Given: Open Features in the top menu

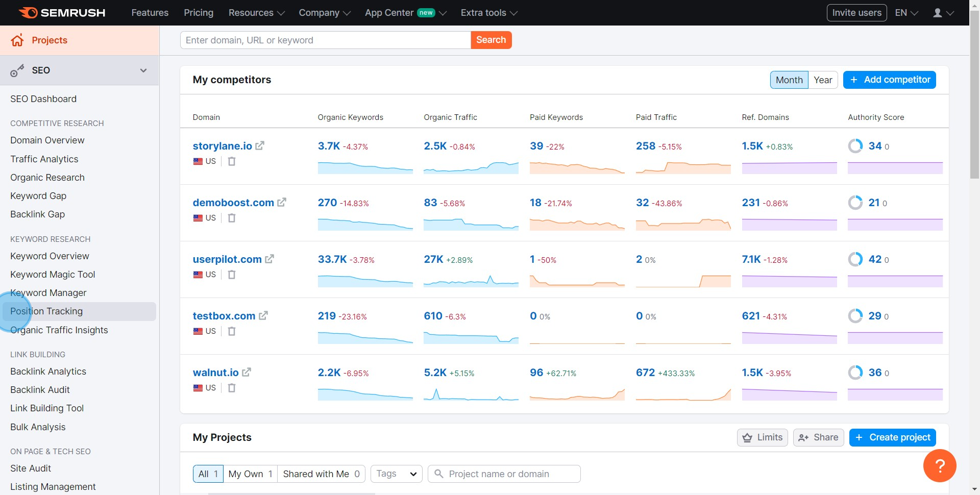Looking at the screenshot, I should (x=150, y=13).
